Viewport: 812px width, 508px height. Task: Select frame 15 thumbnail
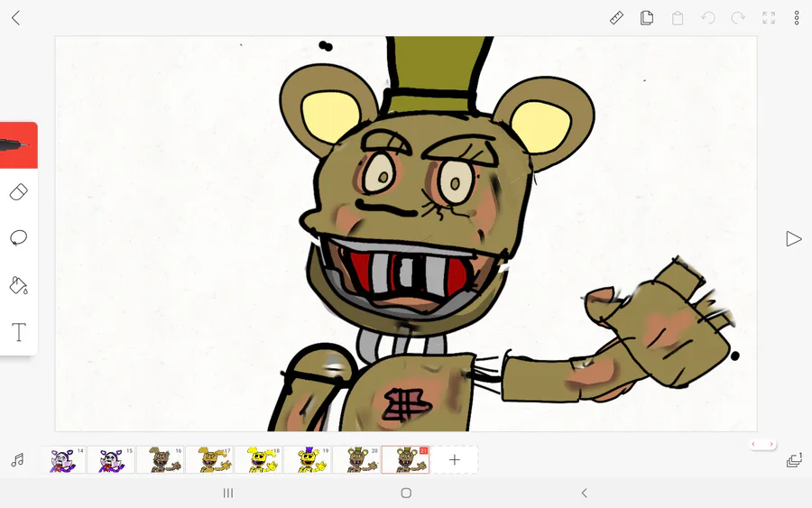tap(111, 460)
